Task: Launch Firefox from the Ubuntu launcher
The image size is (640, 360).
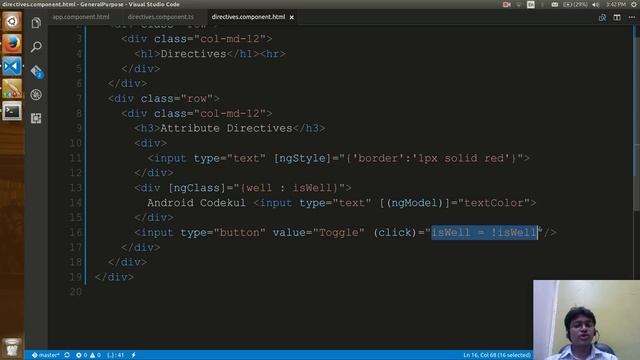Action: click(12, 44)
